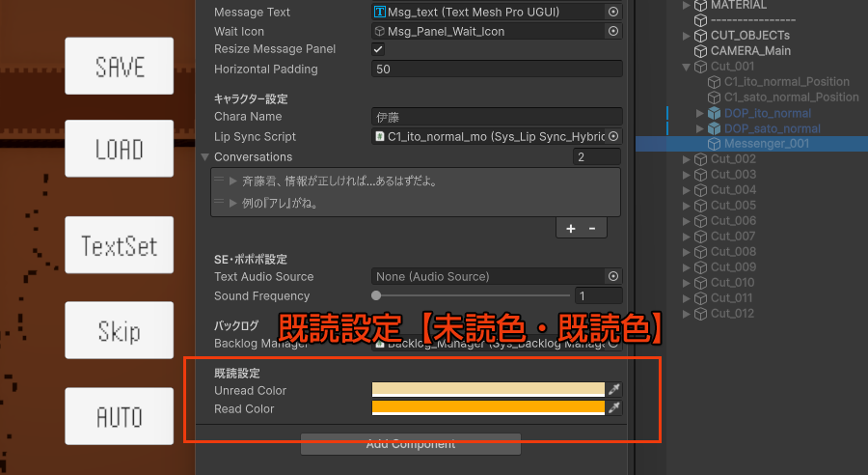Open object picker for Lip Sync Script
Viewport: 868px width, 475px height.
(x=613, y=137)
